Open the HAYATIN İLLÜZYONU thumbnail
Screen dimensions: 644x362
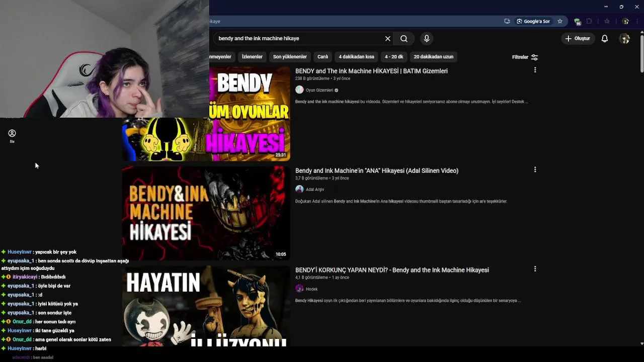point(206,306)
